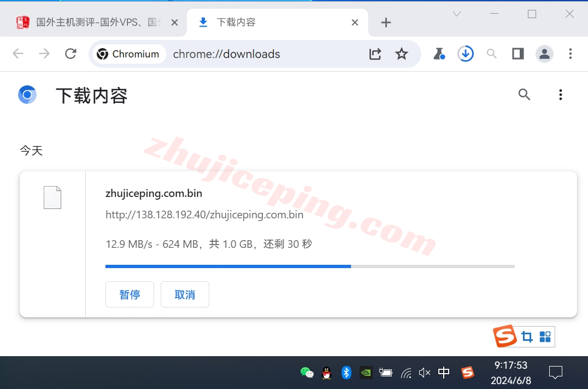Image resolution: width=588 pixels, height=389 pixels.
Task: Open WeChat from the system tray
Action: pyautogui.click(x=307, y=373)
